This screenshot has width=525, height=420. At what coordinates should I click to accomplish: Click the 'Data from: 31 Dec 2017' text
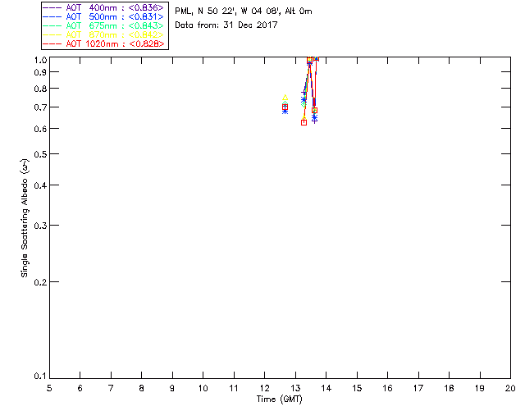(x=226, y=25)
